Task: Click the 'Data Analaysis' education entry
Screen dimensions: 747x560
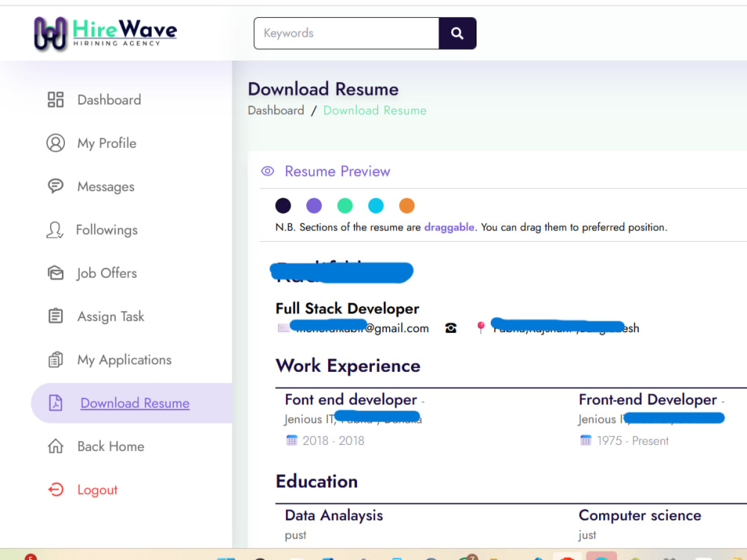Action: pos(334,515)
